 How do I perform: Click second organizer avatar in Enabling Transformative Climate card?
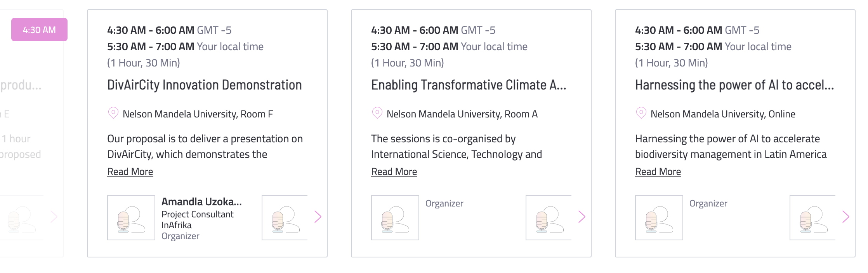tap(549, 218)
